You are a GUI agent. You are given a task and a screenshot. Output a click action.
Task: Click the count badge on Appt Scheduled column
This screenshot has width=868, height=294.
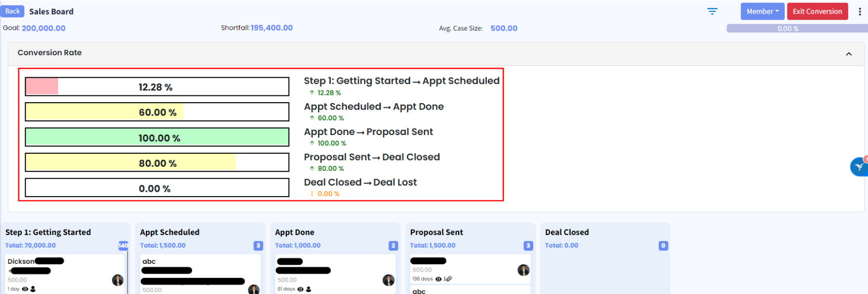point(258,246)
